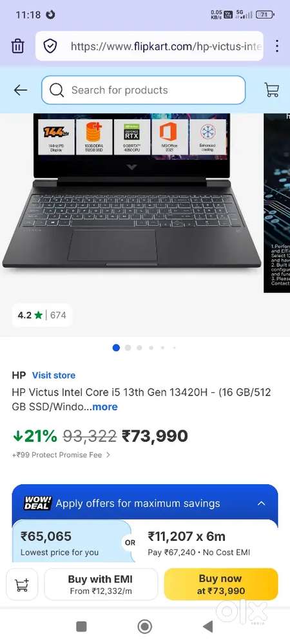Expand Protect Promise Fee details arrow
This screenshot has height=644, width=290.
[108, 455]
